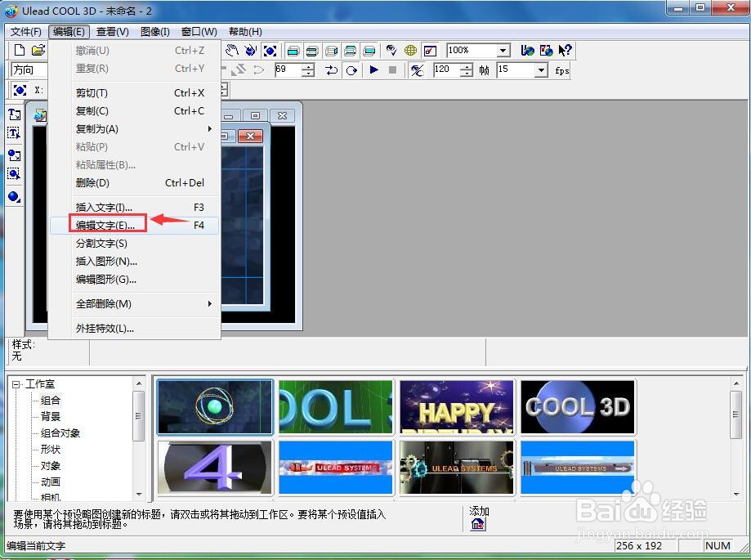Collapse the 工作室 tree node
This screenshot has width=751, height=560.
pyautogui.click(x=17, y=384)
